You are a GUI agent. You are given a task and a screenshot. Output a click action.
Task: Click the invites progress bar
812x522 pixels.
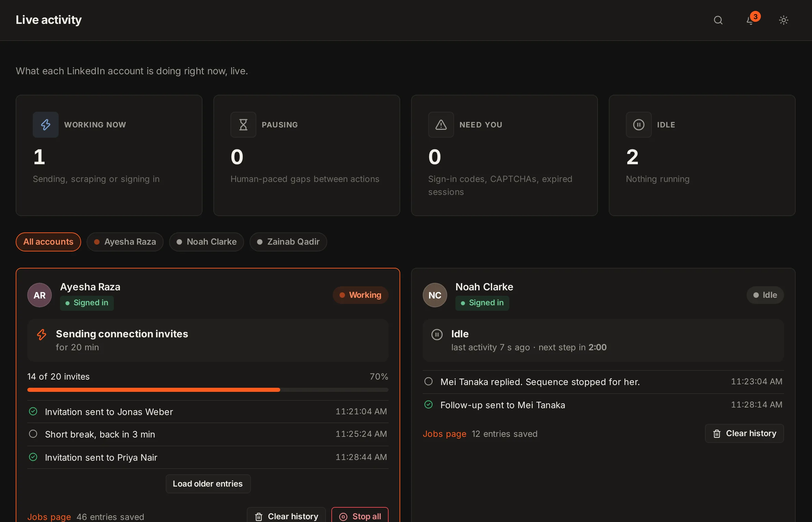coord(208,390)
